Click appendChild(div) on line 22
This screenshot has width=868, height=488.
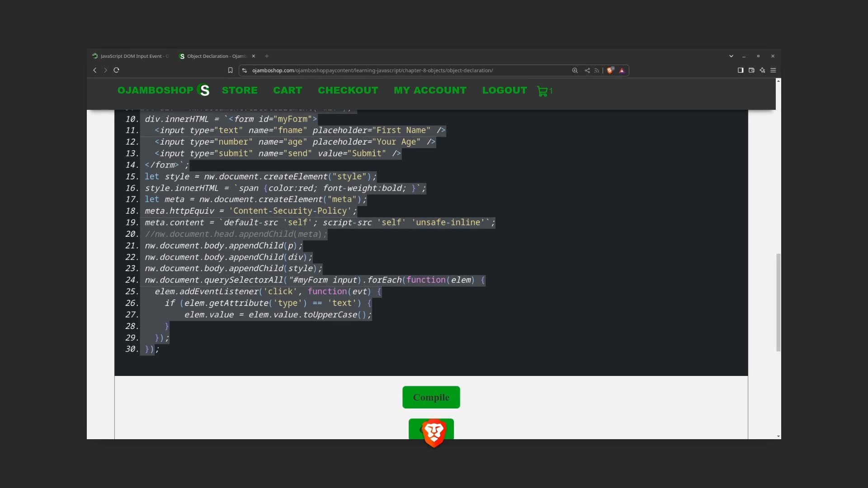268,257
